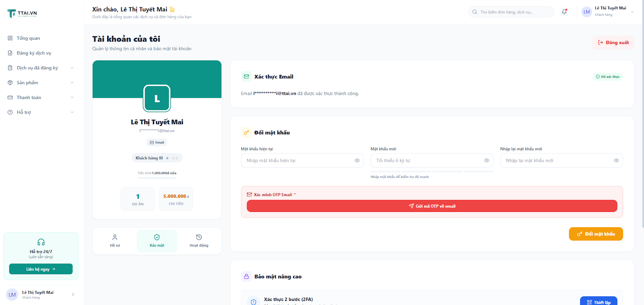The image size is (644, 305).
Task: Click the Đổi mật khẩu key icon
Action: (246, 133)
